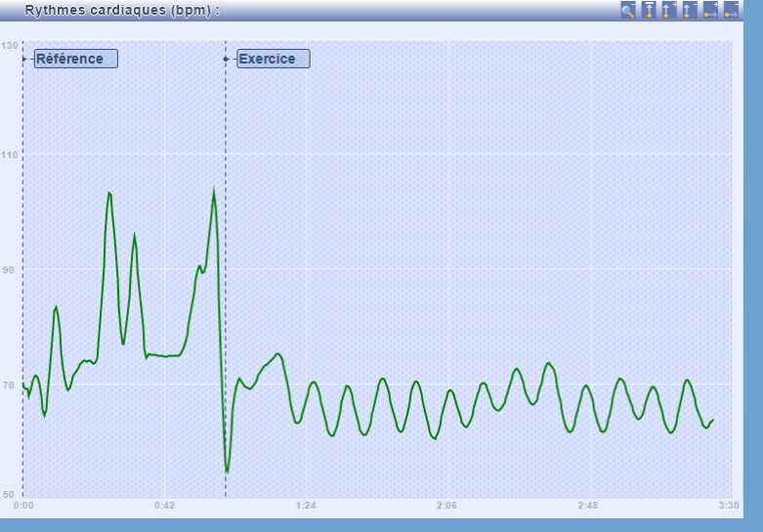Click the 2:48 time axis label

(588, 505)
